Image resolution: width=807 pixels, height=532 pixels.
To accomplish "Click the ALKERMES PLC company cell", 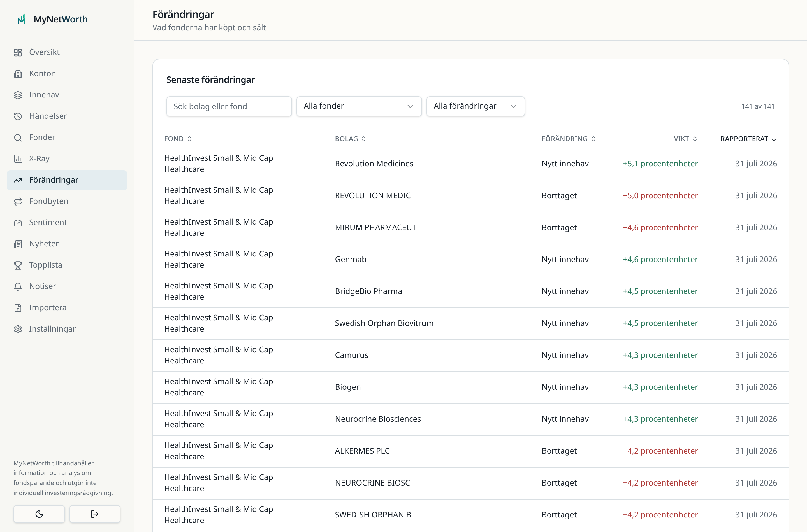I will [x=362, y=451].
